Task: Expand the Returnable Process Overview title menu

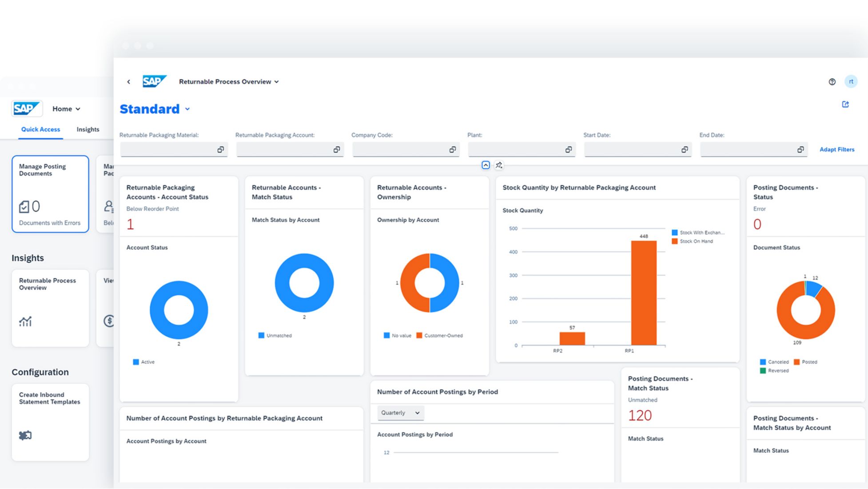Action: pos(276,82)
